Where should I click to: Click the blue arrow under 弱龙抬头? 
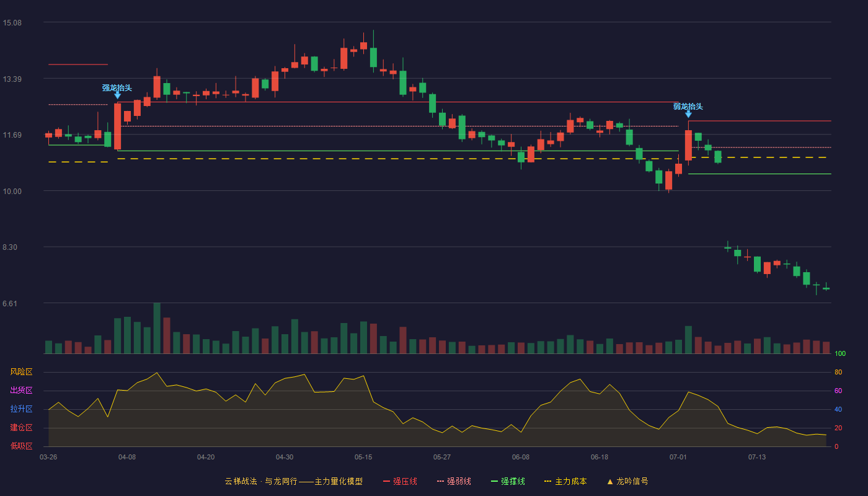coord(688,113)
